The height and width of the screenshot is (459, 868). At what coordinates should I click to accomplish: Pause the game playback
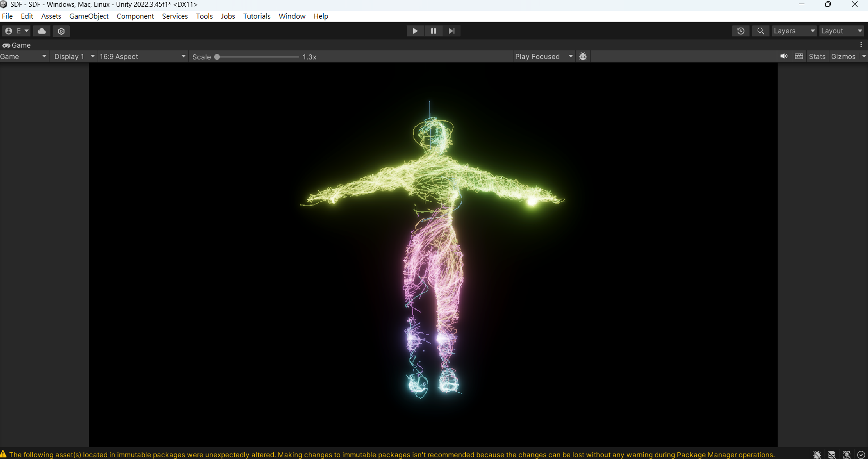coord(434,31)
